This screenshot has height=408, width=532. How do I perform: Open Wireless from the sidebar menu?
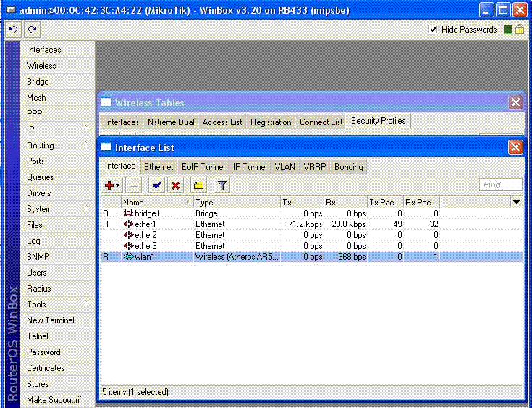coord(41,66)
